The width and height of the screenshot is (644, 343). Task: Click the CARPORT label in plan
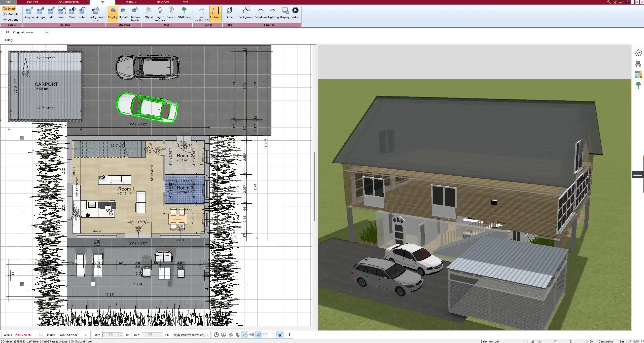pyautogui.click(x=46, y=84)
